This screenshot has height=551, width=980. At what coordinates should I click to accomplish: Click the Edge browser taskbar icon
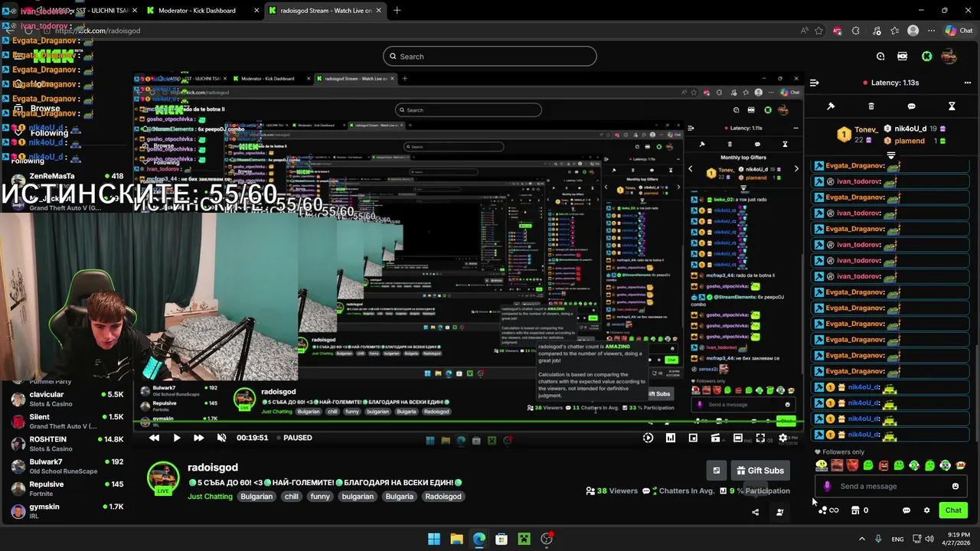[x=479, y=539]
